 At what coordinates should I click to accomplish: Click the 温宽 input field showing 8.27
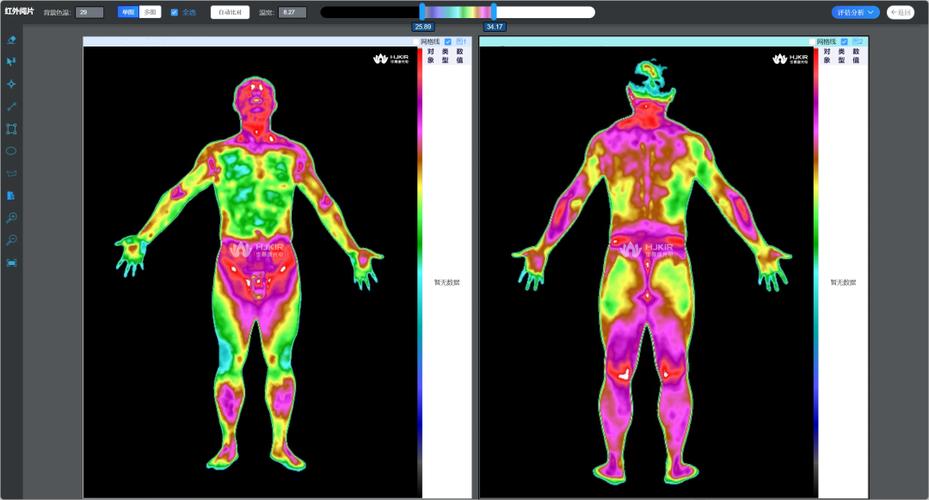[292, 12]
